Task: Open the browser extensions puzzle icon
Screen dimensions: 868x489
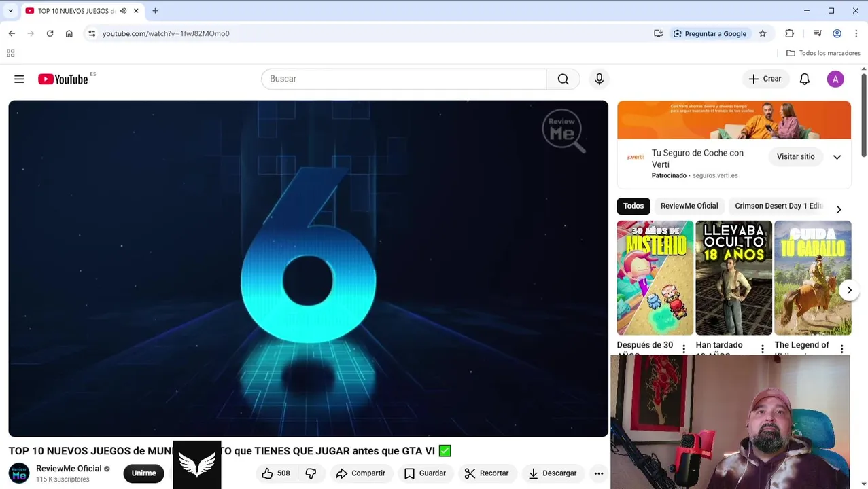Action: click(789, 33)
